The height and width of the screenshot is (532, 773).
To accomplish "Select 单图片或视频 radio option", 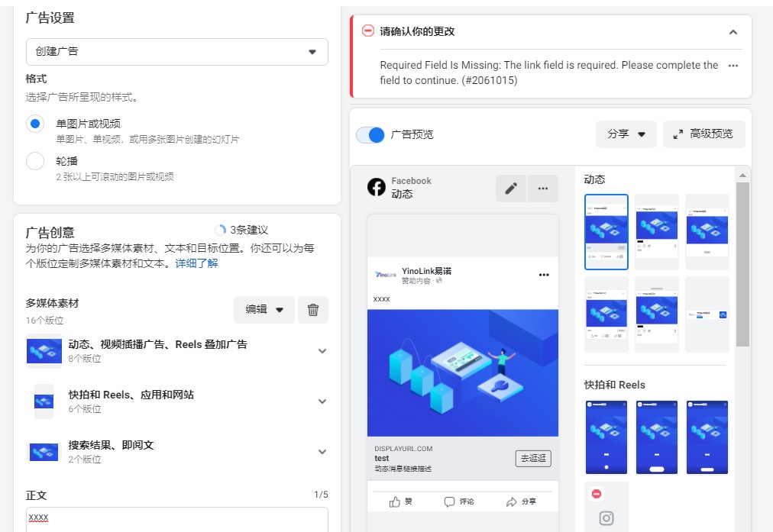I will [35, 124].
